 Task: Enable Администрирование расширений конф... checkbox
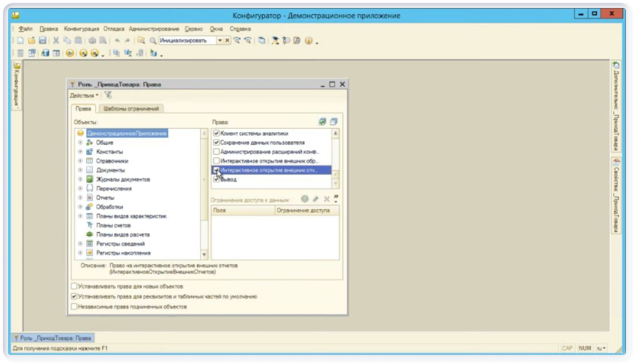pos(216,152)
